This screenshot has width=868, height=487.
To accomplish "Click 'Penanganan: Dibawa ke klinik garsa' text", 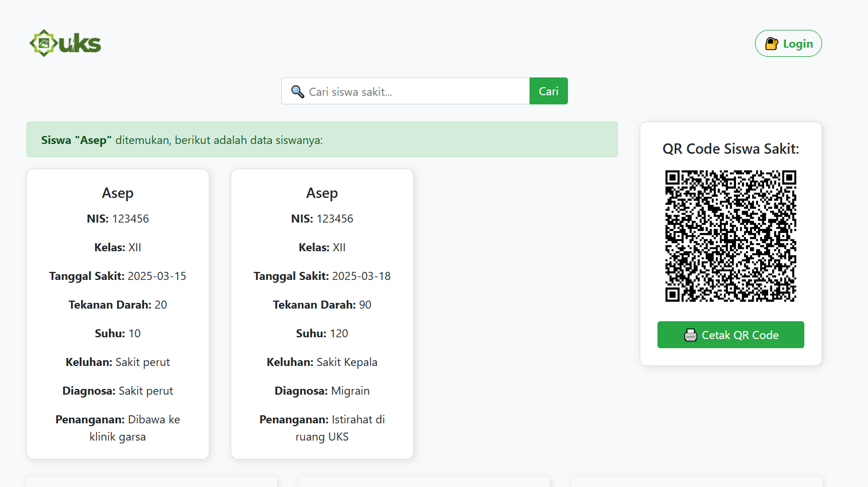I will tap(118, 428).
